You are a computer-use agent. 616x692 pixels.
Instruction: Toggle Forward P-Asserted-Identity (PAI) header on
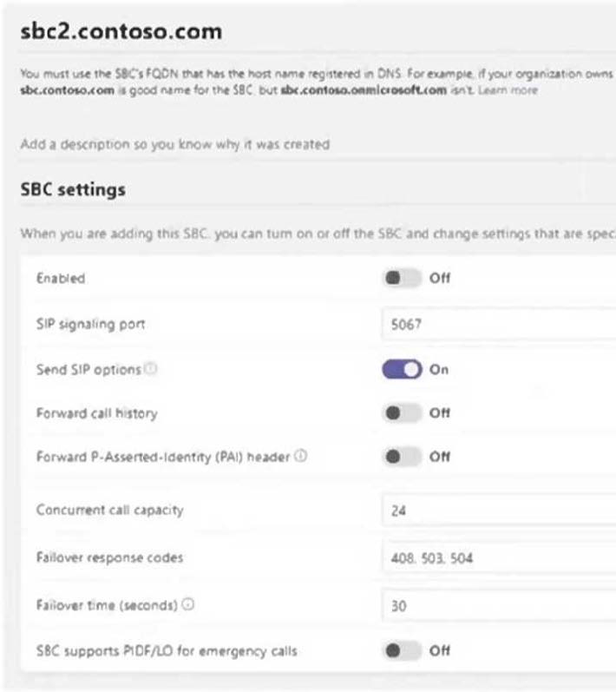(x=402, y=457)
